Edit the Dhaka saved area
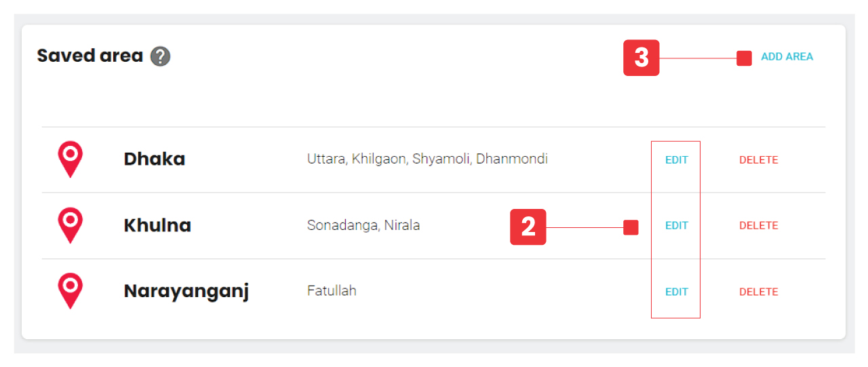This screenshot has height=367, width=868. [x=676, y=160]
